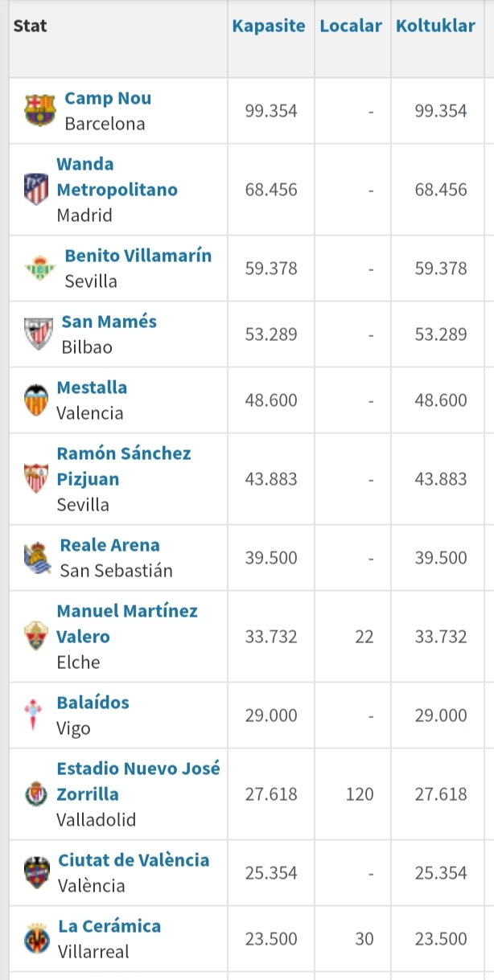Click the Celta Vigo club crest
This screenshot has width=494, height=980.
(x=33, y=716)
